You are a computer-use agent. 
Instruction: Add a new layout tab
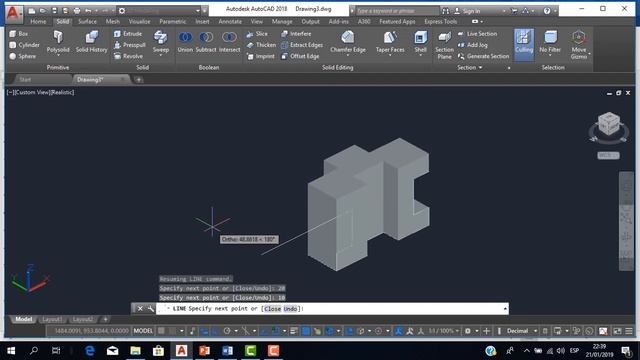tap(105, 319)
